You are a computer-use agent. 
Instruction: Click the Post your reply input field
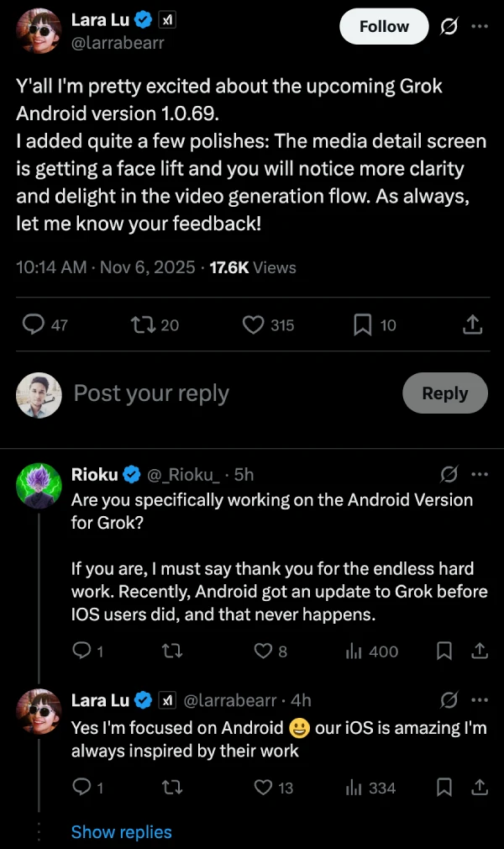(x=151, y=393)
